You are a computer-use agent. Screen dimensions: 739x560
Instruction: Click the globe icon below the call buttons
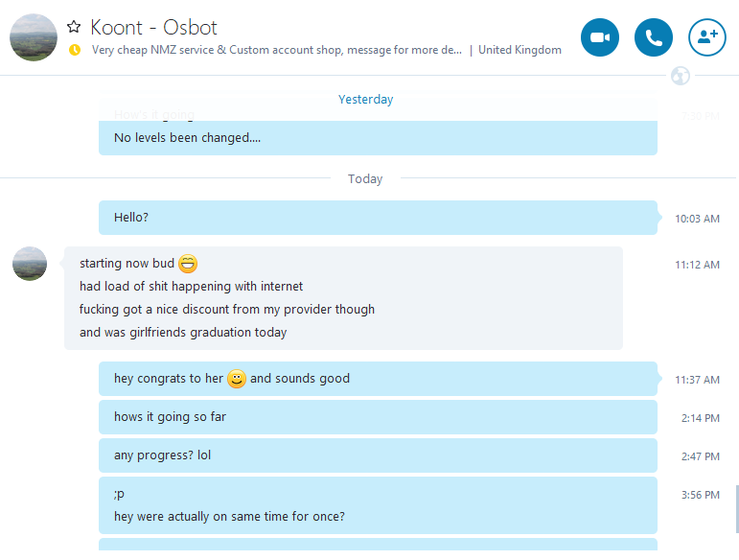point(681,76)
